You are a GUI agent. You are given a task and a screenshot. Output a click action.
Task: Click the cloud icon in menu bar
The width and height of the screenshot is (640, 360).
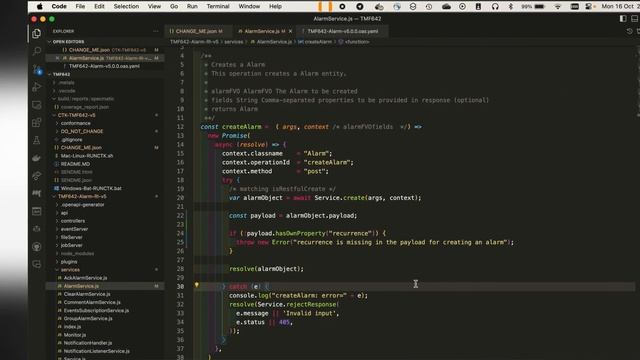446,7
